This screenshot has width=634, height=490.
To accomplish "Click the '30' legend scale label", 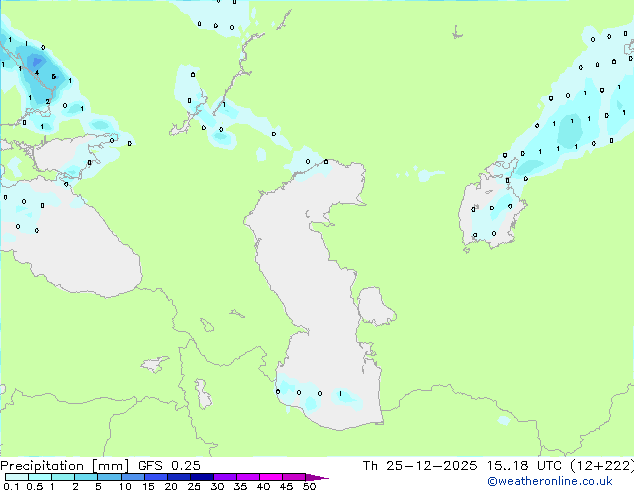I will click(x=217, y=486).
